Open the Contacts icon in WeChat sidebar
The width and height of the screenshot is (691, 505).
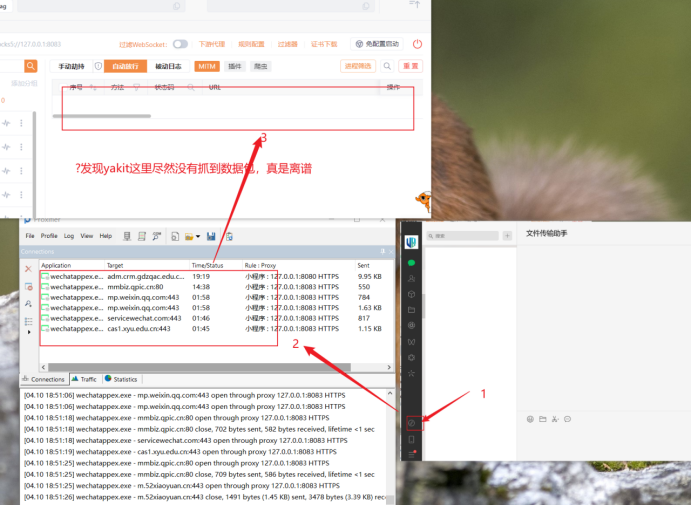(412, 278)
